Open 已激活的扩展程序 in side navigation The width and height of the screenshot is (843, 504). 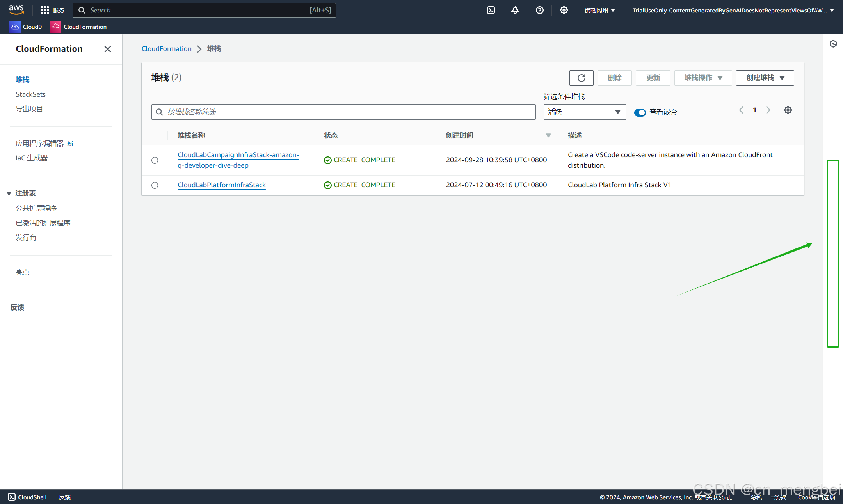pos(43,223)
